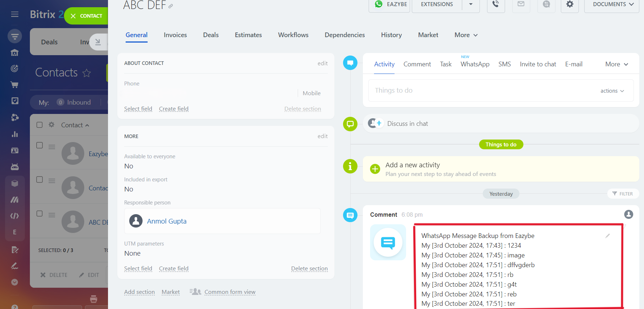Switch to the Invoices tab
The image size is (644, 309).
coord(175,35)
